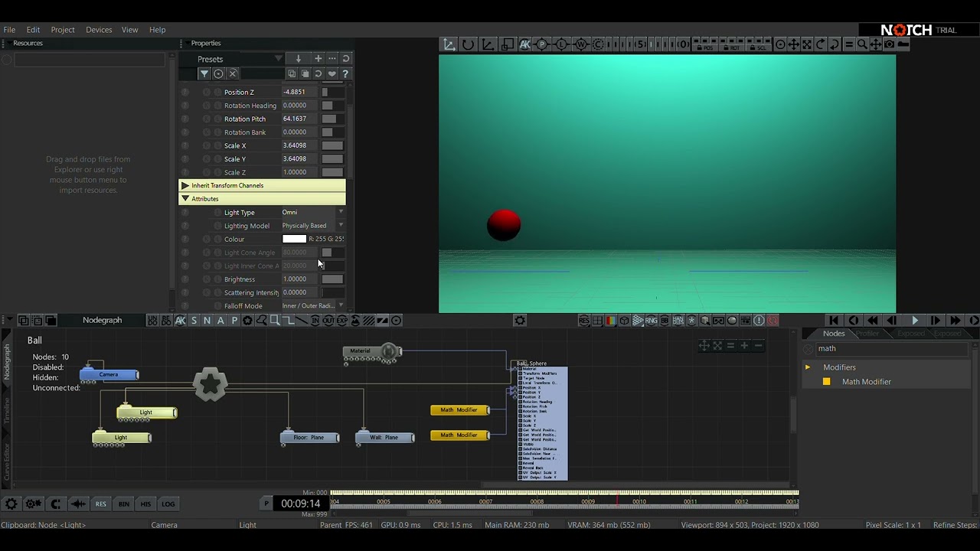This screenshot has height=551, width=980.
Task: Switch to the Nodes tab
Action: (834, 334)
